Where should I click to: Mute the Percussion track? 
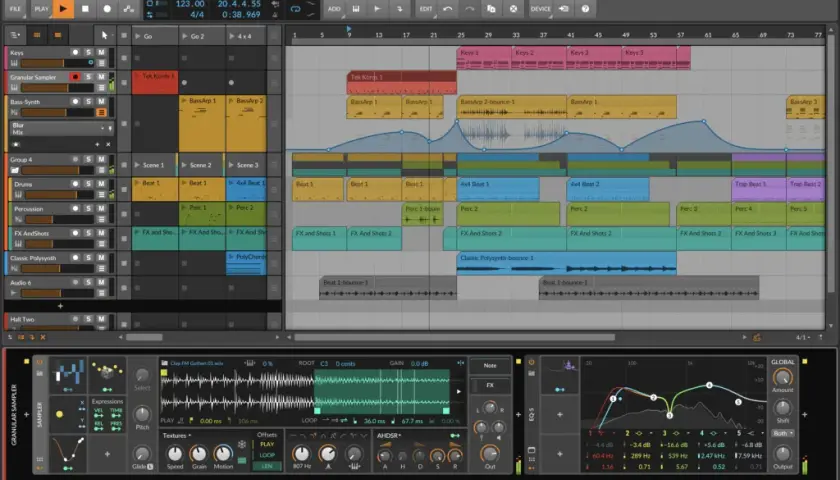(x=101, y=208)
